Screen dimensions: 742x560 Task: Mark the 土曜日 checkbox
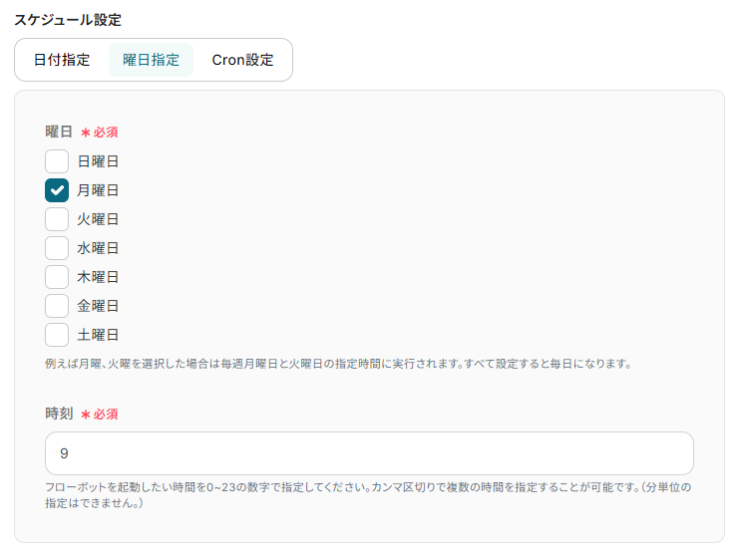pos(57,335)
